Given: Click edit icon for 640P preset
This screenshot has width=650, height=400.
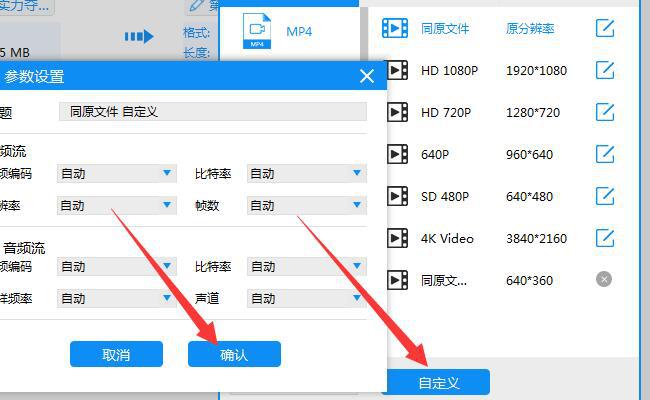Looking at the screenshot, I should 605,154.
